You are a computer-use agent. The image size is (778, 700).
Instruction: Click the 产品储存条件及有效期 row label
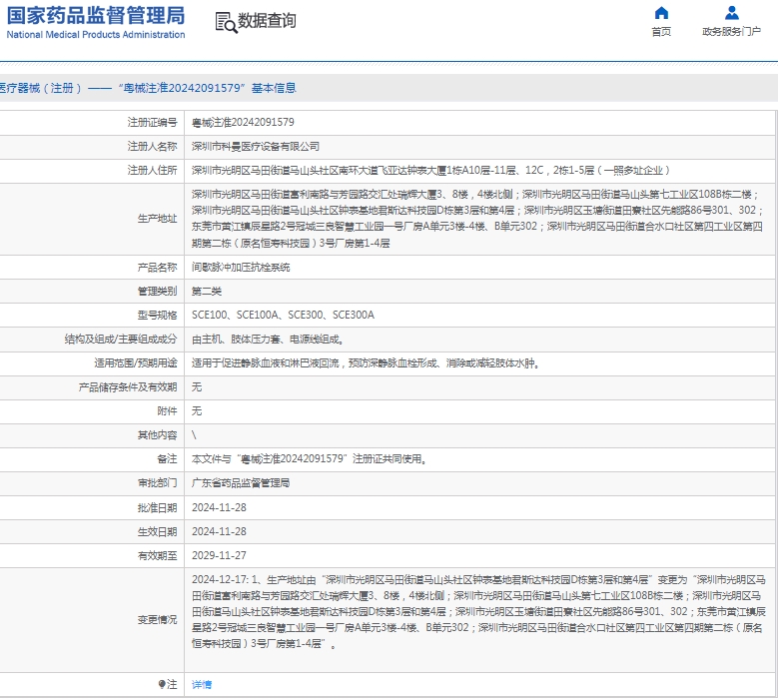[x=128, y=387]
